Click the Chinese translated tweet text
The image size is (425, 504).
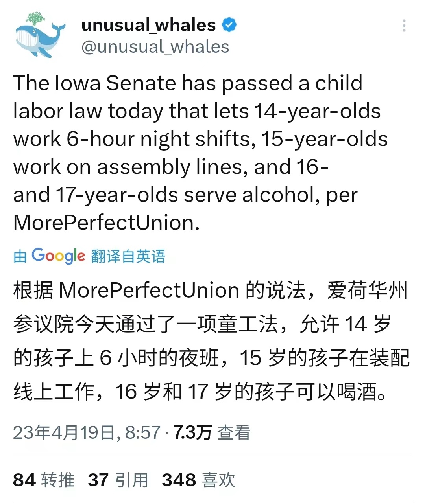pyautogui.click(x=212, y=341)
